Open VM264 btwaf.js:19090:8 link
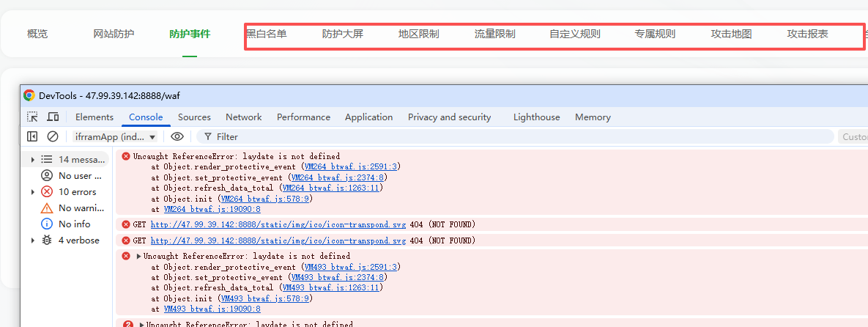868x327 pixels. click(212, 210)
